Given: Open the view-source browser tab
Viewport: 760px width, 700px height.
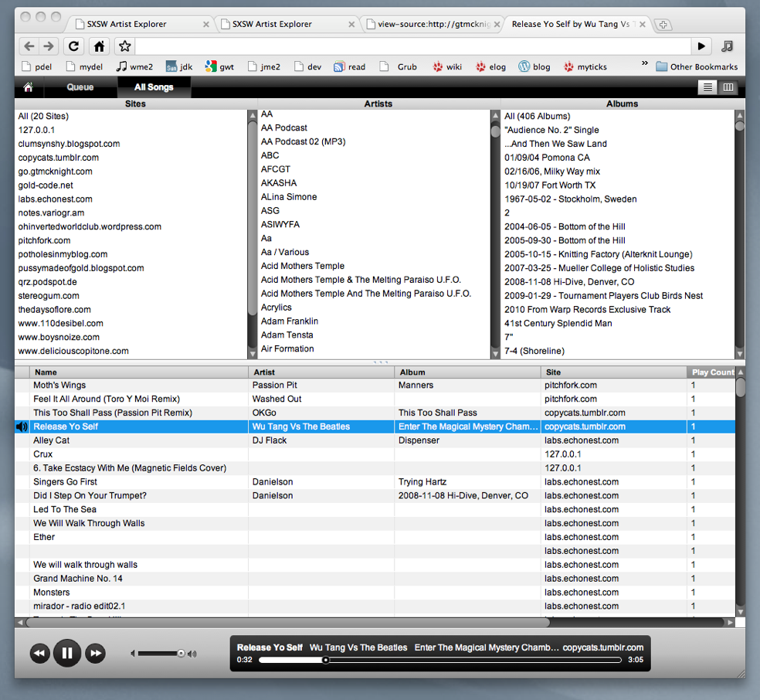Looking at the screenshot, I should (430, 24).
